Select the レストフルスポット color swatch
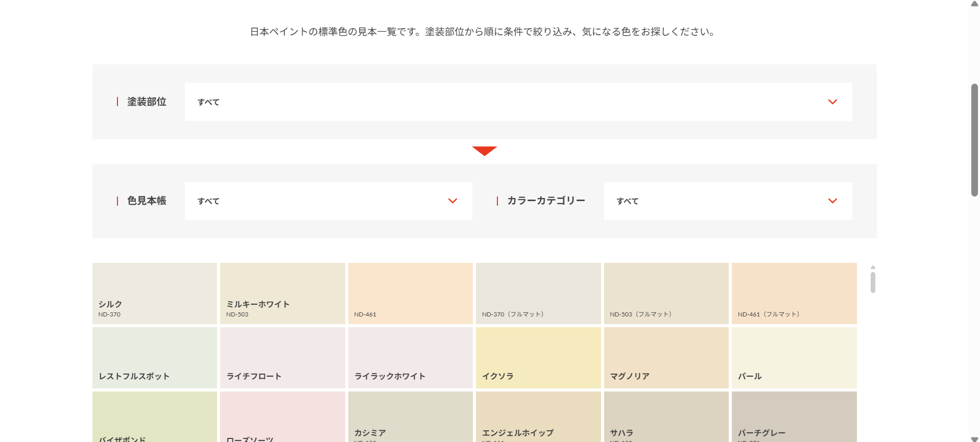This screenshot has width=980, height=442. tap(155, 358)
